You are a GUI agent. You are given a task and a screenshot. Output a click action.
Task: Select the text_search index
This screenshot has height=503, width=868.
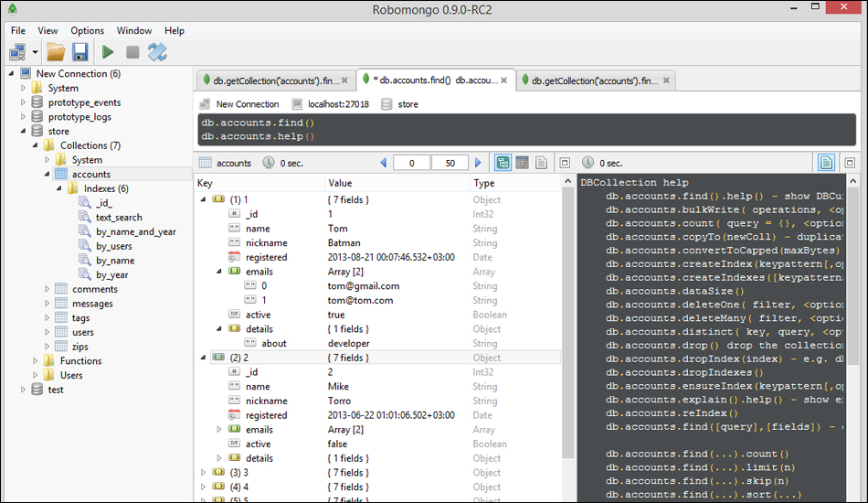tap(119, 217)
